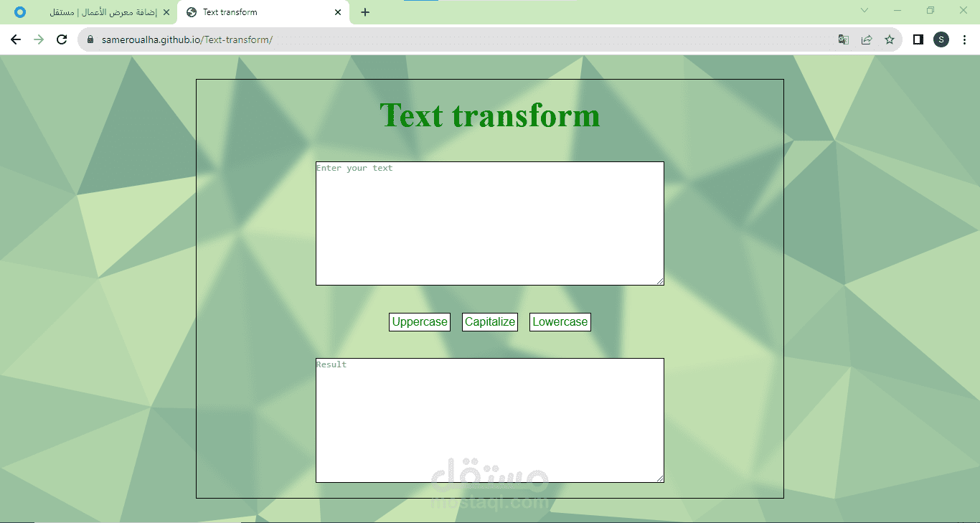Select the Text transform tab
This screenshot has width=980, height=523.
point(263,12)
